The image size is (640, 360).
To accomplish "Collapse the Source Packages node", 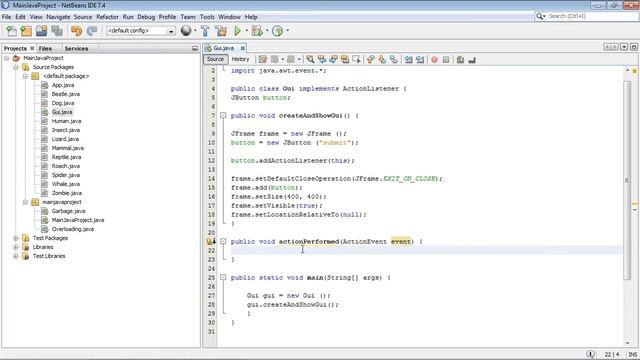I will pos(16,67).
